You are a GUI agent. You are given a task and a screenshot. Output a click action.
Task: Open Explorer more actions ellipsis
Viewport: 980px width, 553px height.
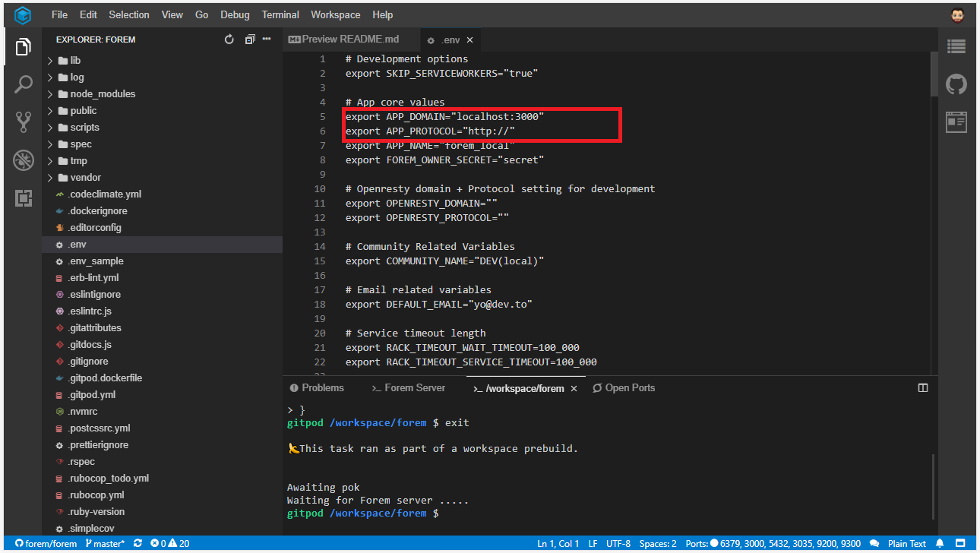pos(267,39)
